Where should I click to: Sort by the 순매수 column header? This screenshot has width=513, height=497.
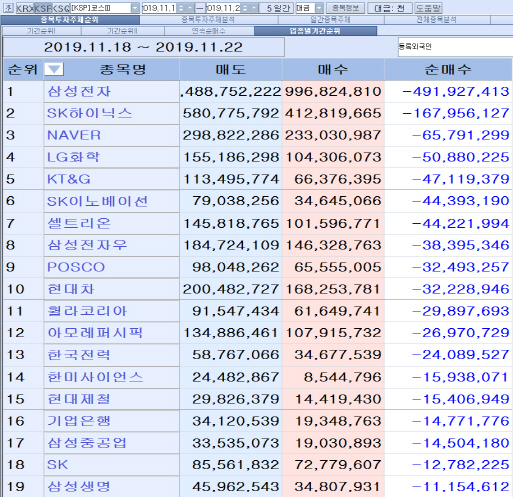coord(448,70)
